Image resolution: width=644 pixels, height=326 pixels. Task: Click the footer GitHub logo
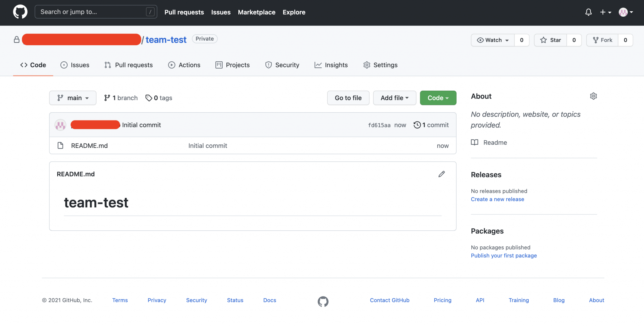point(323,301)
